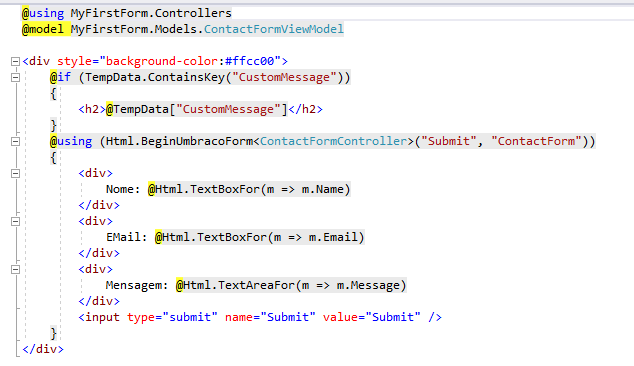
Task: Click the ContactFormViewModel type name
Action: click(x=274, y=29)
